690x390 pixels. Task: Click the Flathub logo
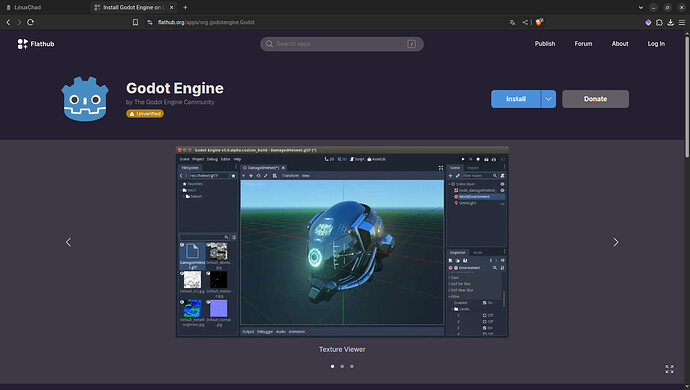click(36, 44)
